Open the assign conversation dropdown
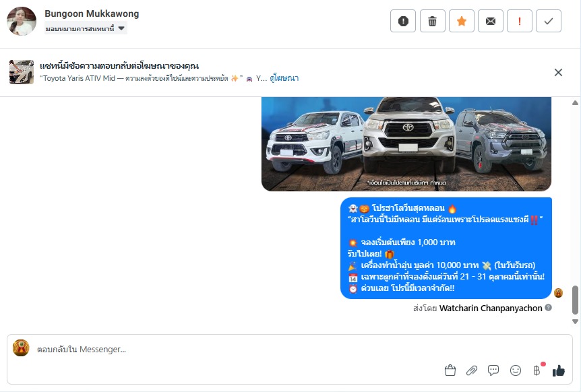Viewport: 581px width, 392px height. point(86,28)
